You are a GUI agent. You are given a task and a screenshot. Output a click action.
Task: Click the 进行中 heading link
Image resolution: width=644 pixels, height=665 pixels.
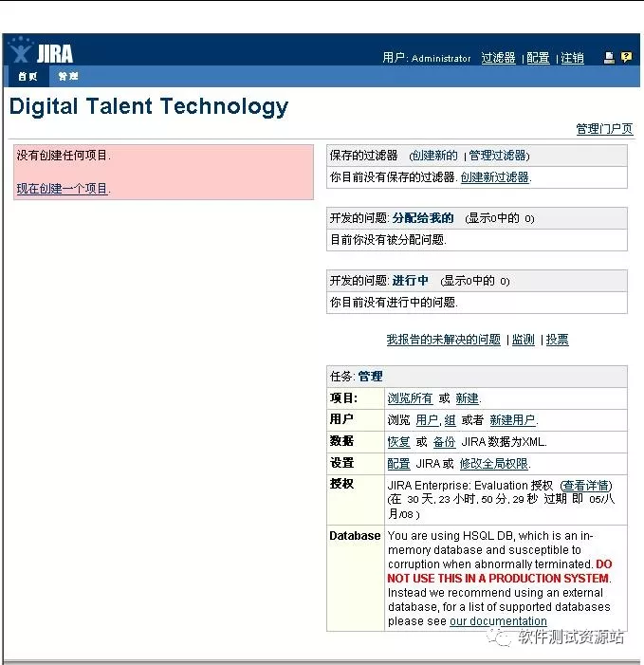point(410,281)
